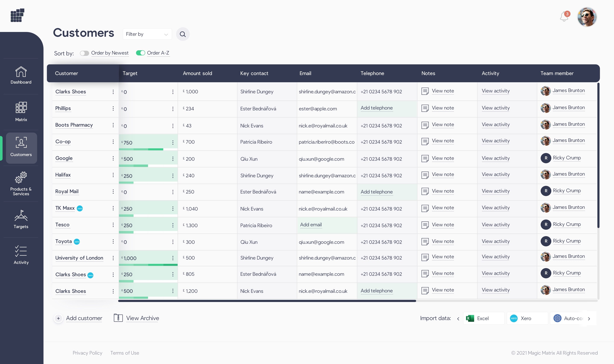
Task: Open note icon for Clarks Shoes first row
Action: (x=425, y=91)
